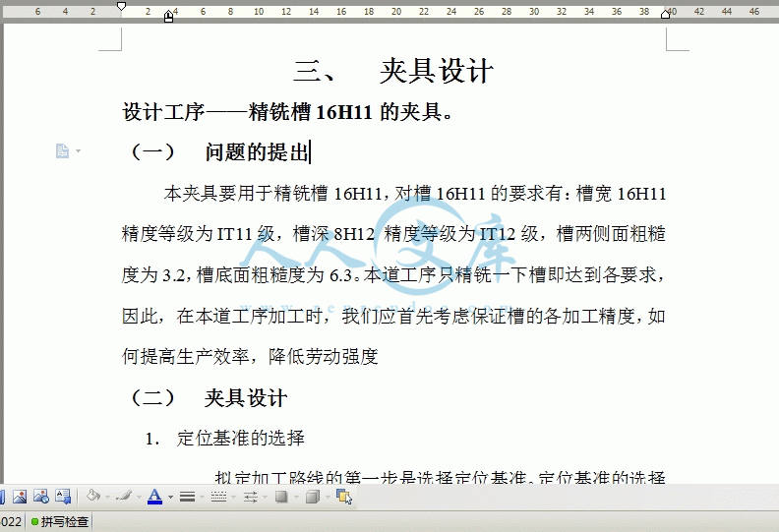Click the line 何提高生产效率，降低劳动强度

coord(251,356)
